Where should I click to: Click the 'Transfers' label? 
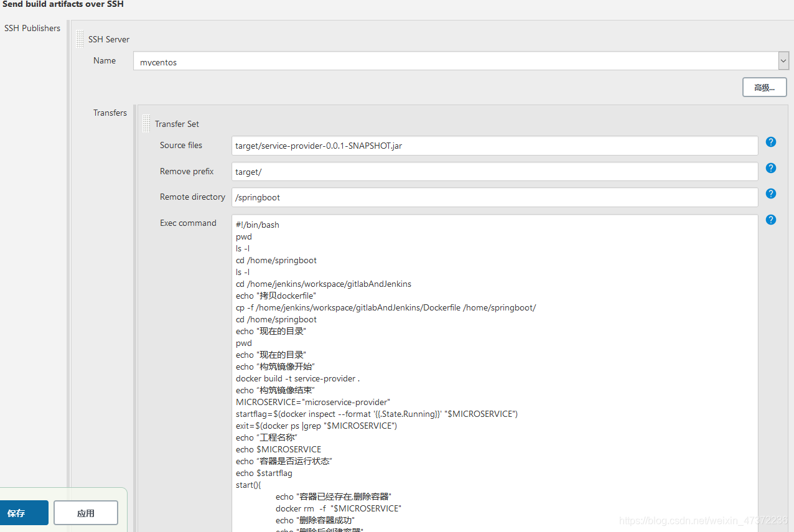[110, 113]
